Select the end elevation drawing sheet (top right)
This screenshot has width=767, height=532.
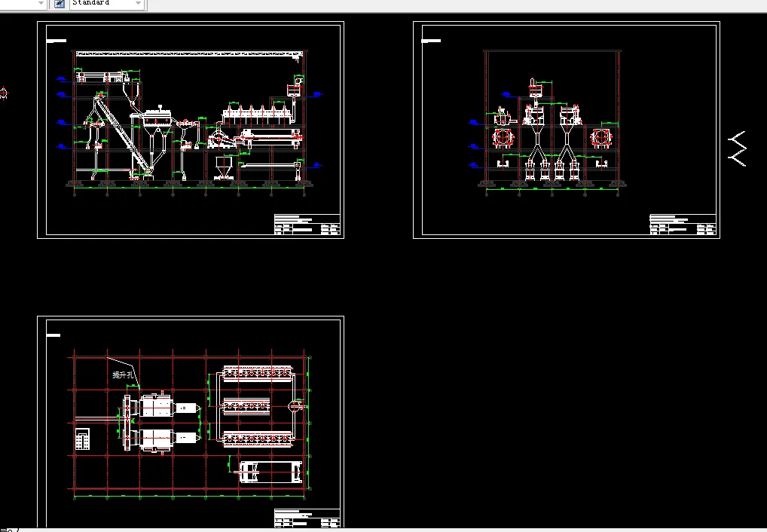pyautogui.click(x=567, y=130)
